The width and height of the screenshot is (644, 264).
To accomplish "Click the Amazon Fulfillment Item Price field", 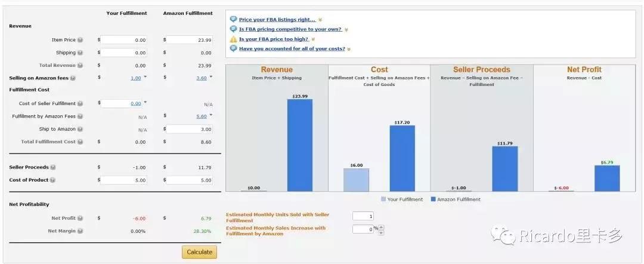I will pos(190,40).
